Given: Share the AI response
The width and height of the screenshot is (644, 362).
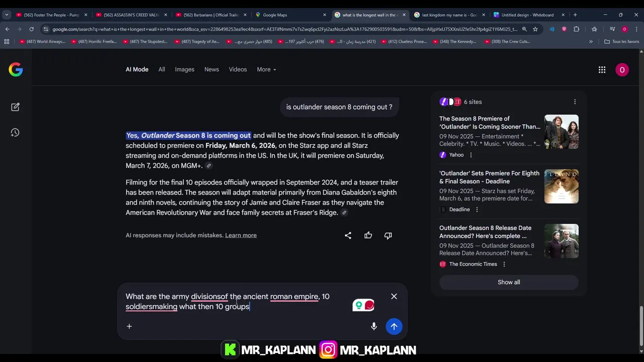Looking at the screenshot, I should 348,235.
